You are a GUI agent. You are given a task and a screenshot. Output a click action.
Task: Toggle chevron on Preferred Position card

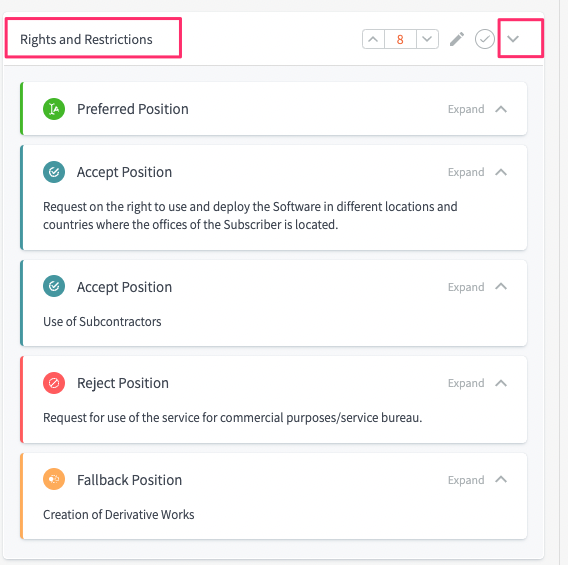[501, 109]
